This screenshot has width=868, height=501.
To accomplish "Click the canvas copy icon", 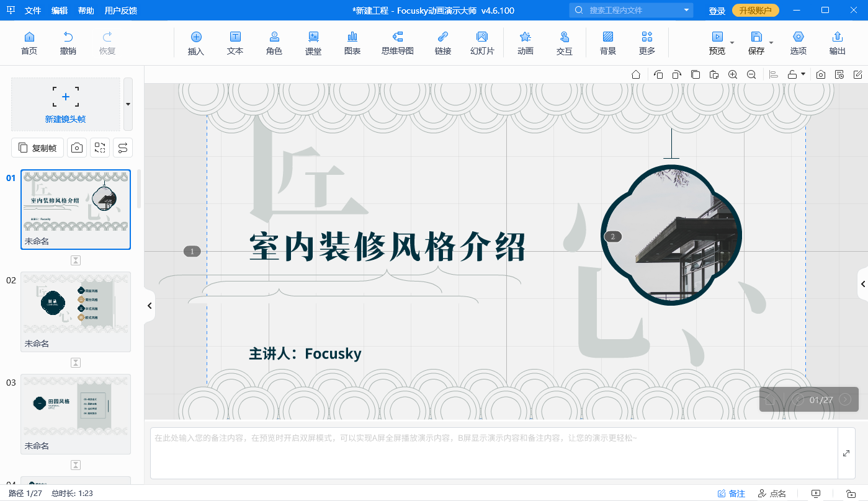I will pyautogui.click(x=696, y=74).
